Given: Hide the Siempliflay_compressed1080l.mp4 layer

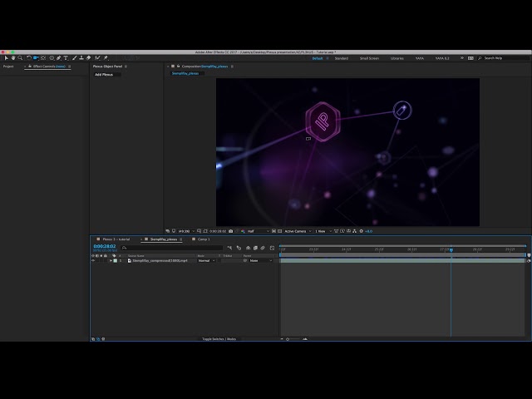Looking at the screenshot, I should [x=93, y=260].
